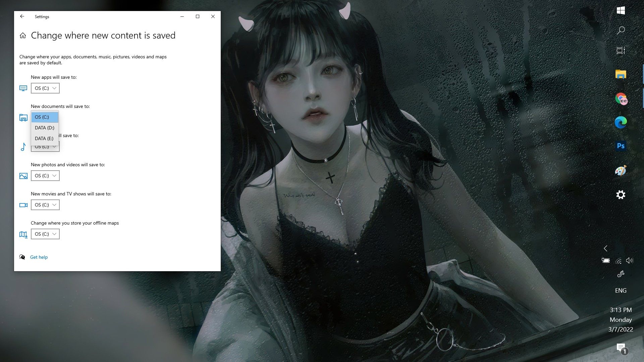Toggle ENG language input mode
This screenshot has height=362, width=644.
pyautogui.click(x=621, y=290)
